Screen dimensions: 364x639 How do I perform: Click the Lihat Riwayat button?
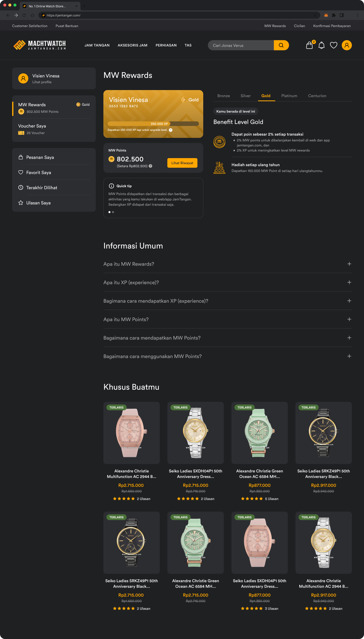pos(182,163)
